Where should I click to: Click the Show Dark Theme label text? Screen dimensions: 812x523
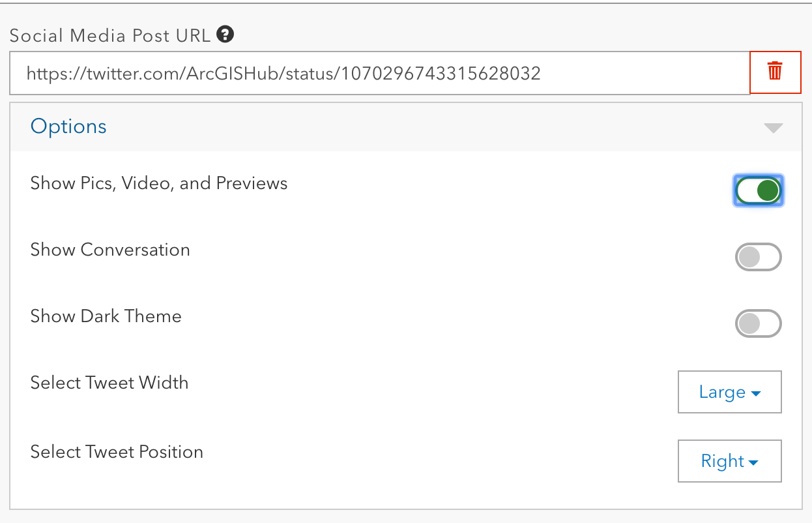[x=106, y=316]
